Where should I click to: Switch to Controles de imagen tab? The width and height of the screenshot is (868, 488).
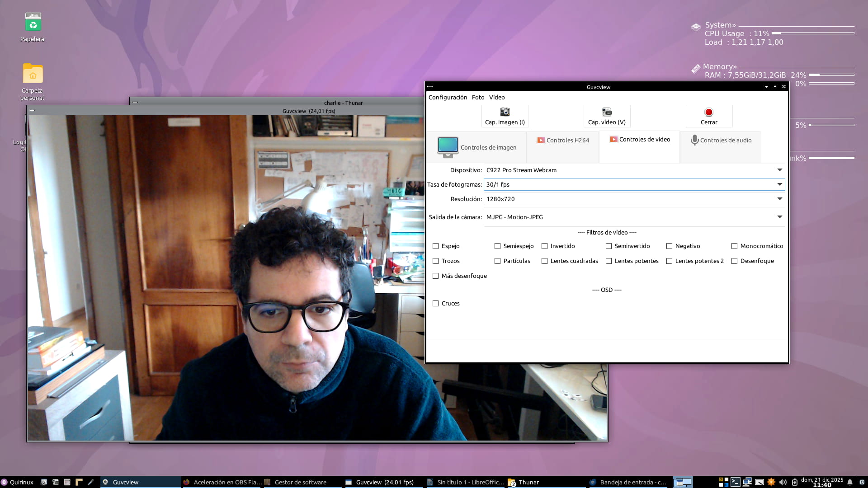[477, 147]
